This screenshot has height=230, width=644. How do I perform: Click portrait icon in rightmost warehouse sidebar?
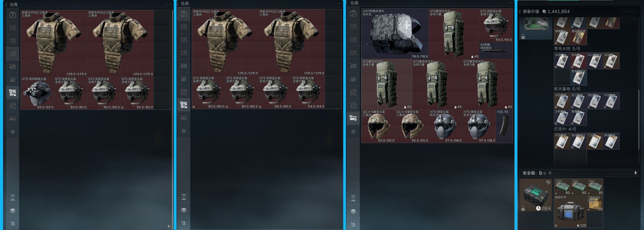353,198
